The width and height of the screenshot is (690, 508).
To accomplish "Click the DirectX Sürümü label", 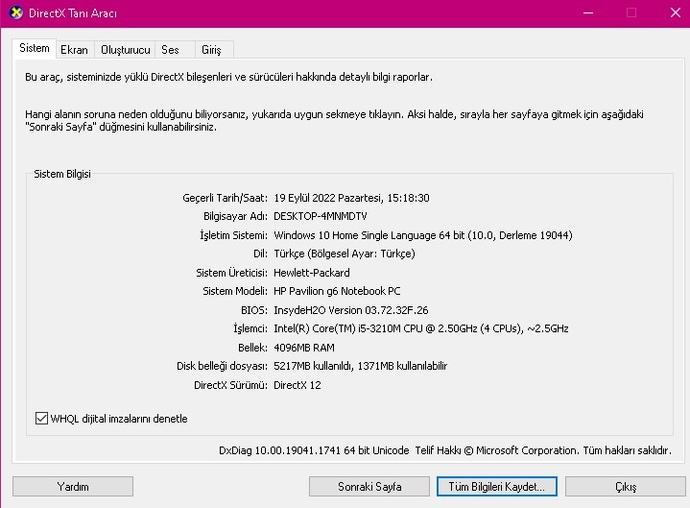I will tap(231, 385).
